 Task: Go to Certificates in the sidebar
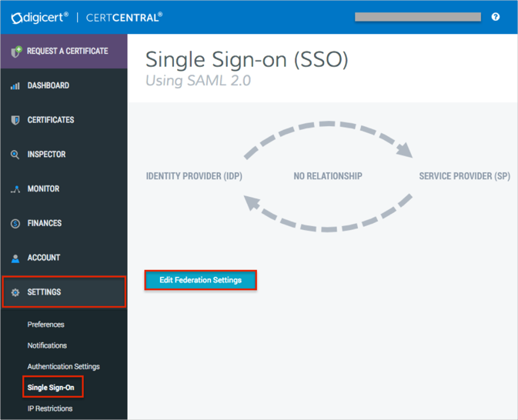pyautogui.click(x=51, y=120)
